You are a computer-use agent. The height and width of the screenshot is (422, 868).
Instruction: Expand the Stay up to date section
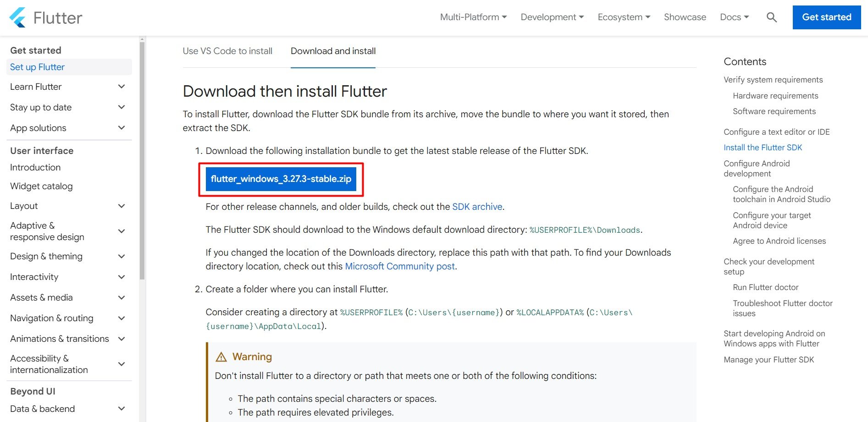pos(122,107)
